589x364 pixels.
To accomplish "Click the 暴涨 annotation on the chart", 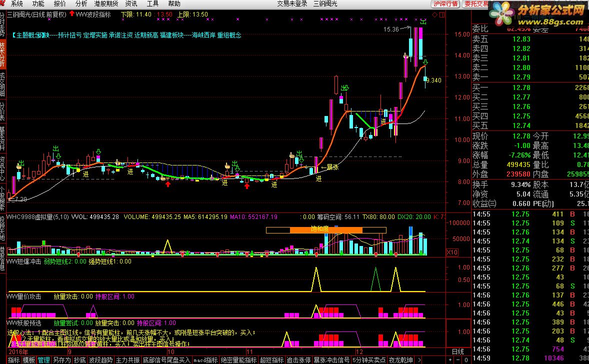I will click(x=332, y=167).
